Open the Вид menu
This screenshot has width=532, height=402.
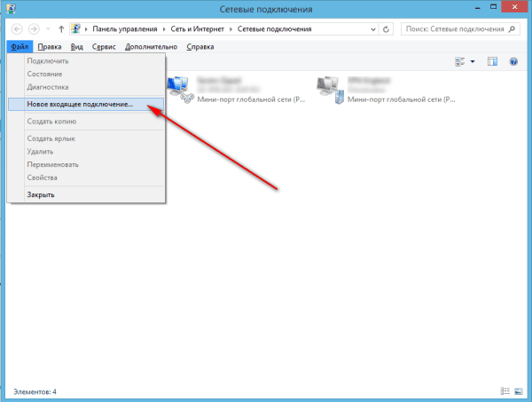click(76, 47)
